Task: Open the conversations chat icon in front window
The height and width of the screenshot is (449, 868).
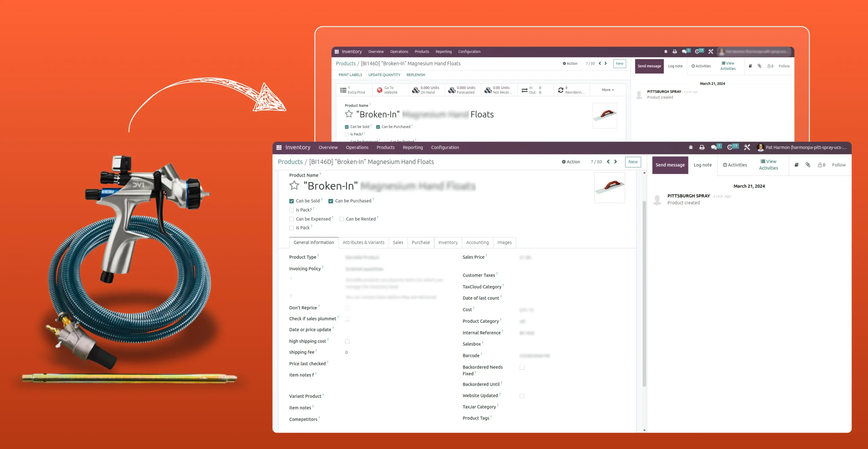Action: click(x=714, y=147)
